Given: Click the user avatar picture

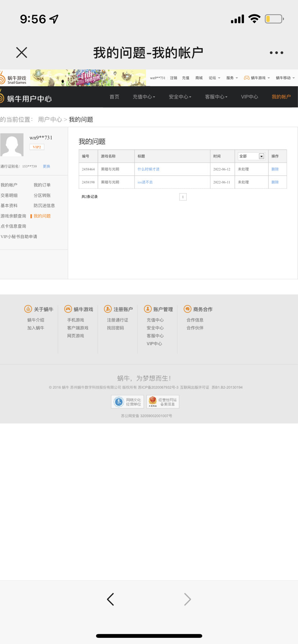Looking at the screenshot, I should [12, 144].
